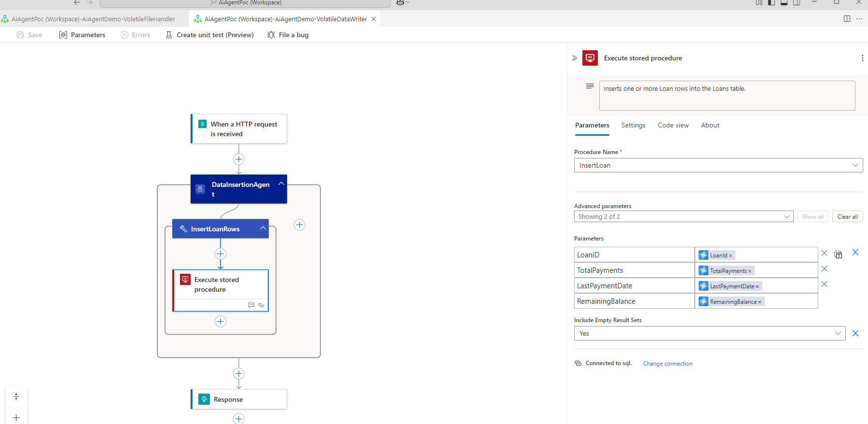868x424 pixels.
Task: Remove the LoanId token from LoanID field
Action: [x=730, y=255]
